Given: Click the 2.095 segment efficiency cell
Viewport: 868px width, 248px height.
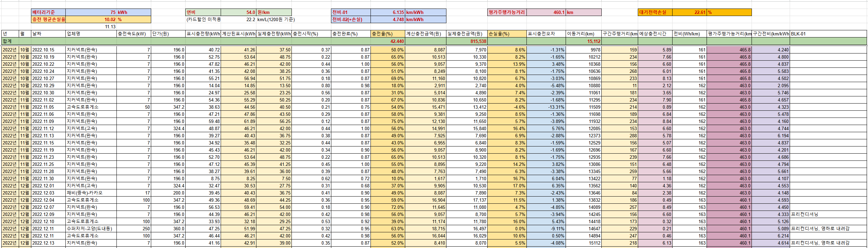Looking at the screenshot, I should pyautogui.click(x=771, y=86).
